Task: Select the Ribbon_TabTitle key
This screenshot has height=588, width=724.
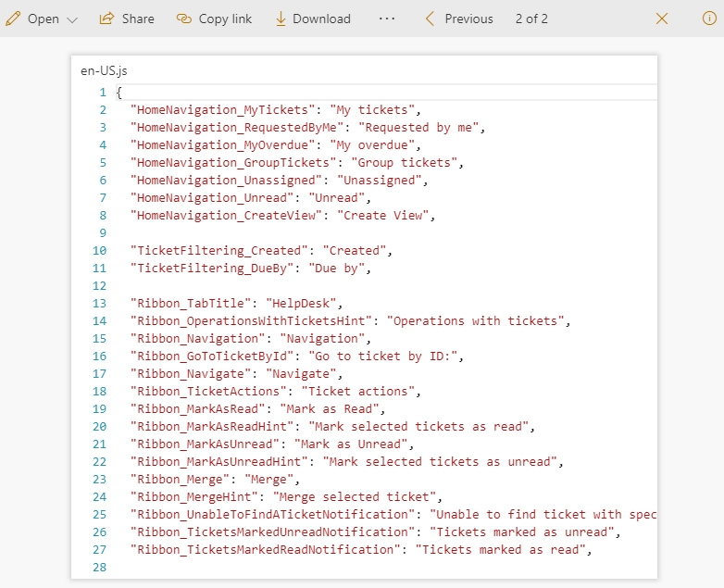Action: pos(191,303)
